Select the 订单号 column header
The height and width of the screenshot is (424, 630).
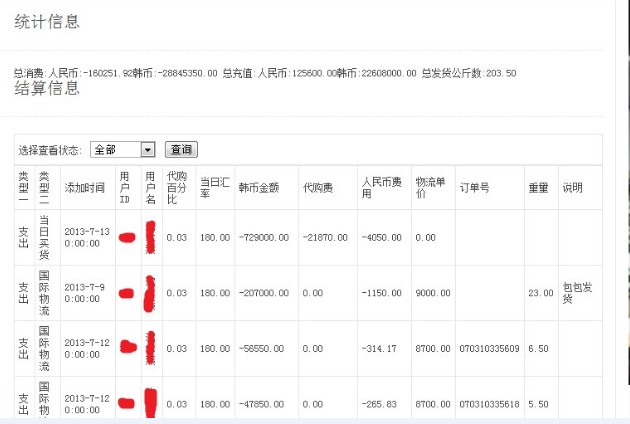pos(473,187)
